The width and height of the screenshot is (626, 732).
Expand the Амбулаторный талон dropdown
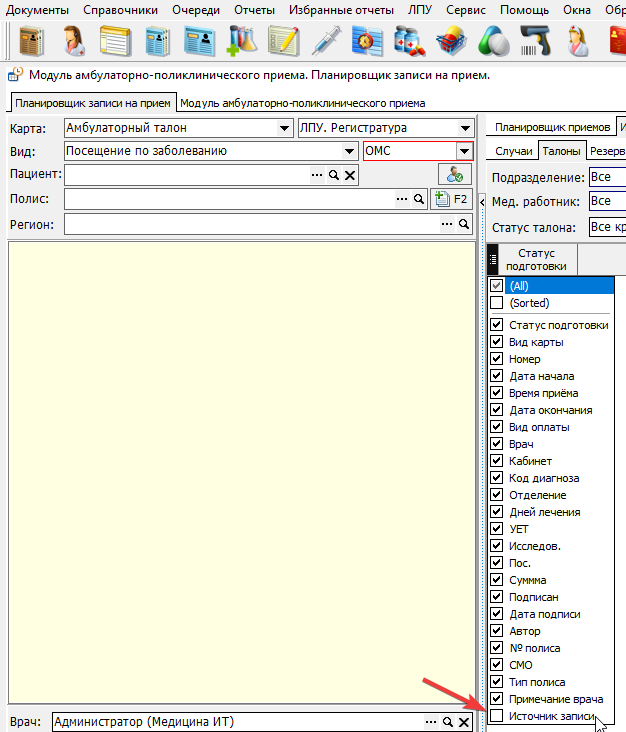tap(284, 127)
